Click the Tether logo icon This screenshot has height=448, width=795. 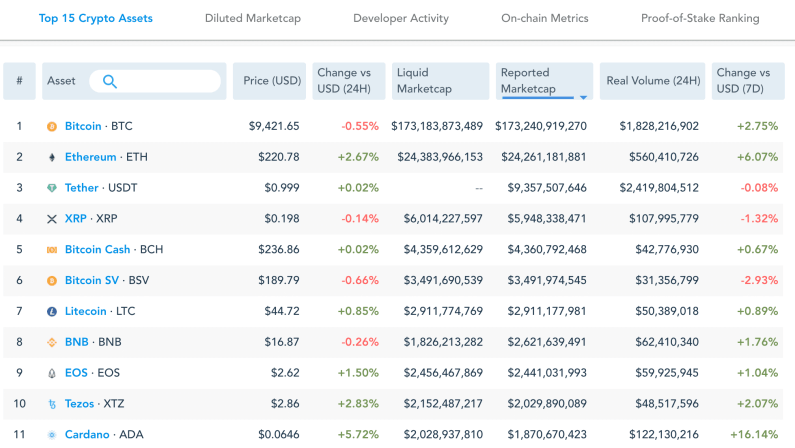click(52, 189)
